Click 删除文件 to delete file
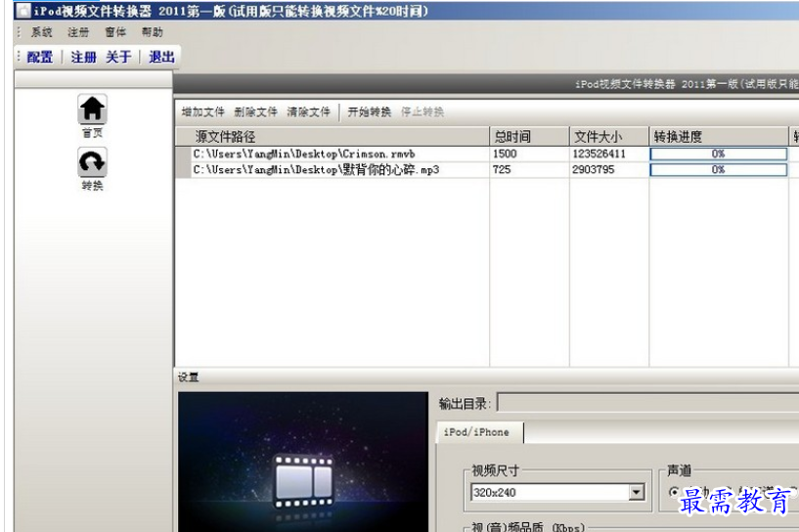 pos(255,111)
